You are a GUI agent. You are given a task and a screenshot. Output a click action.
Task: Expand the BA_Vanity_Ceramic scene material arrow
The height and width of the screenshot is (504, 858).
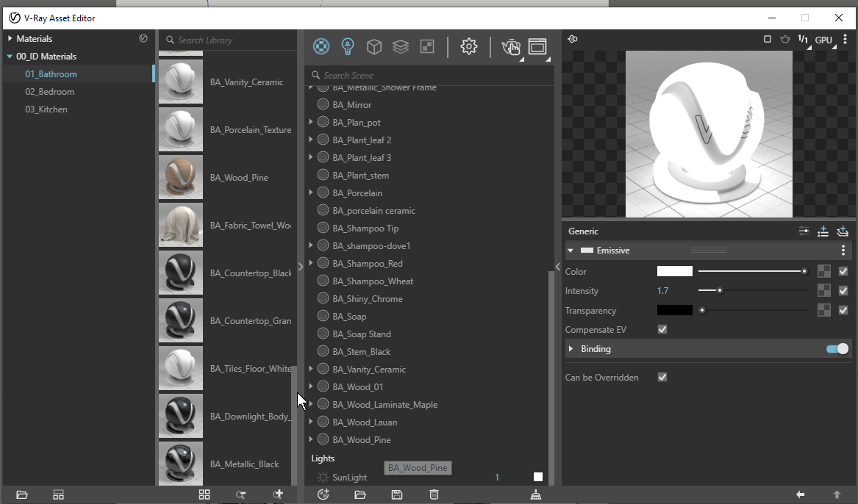pyautogui.click(x=311, y=369)
